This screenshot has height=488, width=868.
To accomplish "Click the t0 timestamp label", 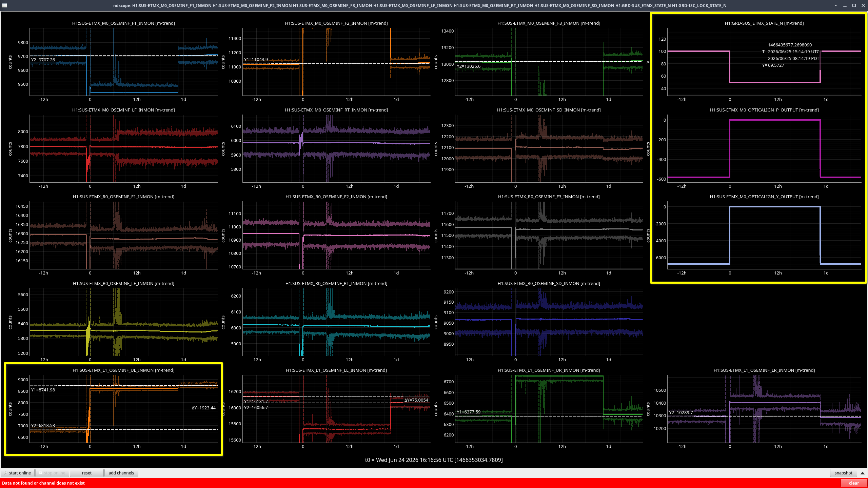I will [434, 460].
